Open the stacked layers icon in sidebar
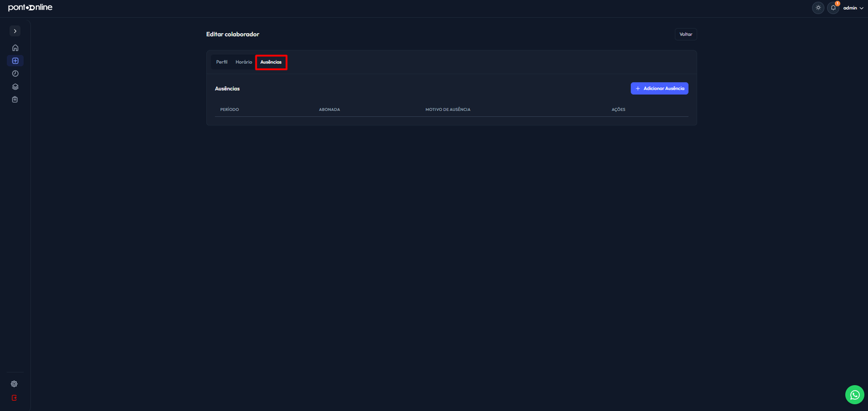 pyautogui.click(x=15, y=87)
